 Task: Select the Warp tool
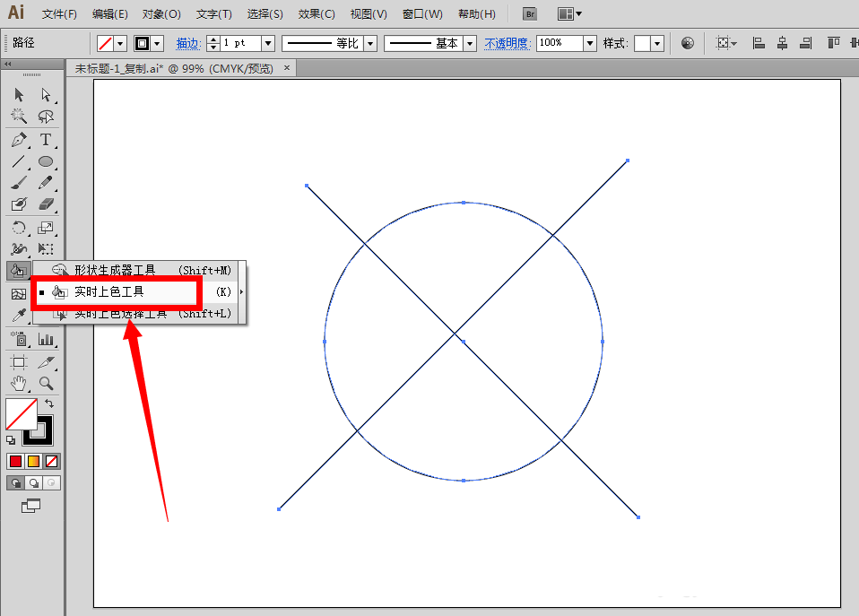[x=19, y=249]
